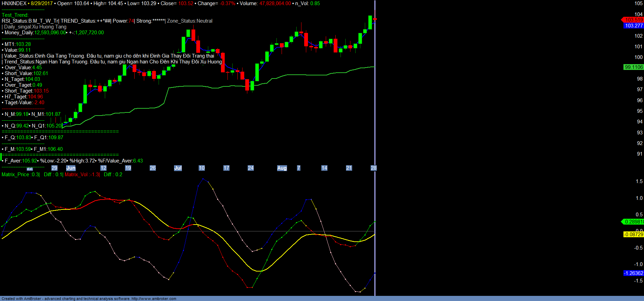This screenshot has height=301, width=644.
Task: Click the red Matrix_Vol label
Action: tap(82, 174)
